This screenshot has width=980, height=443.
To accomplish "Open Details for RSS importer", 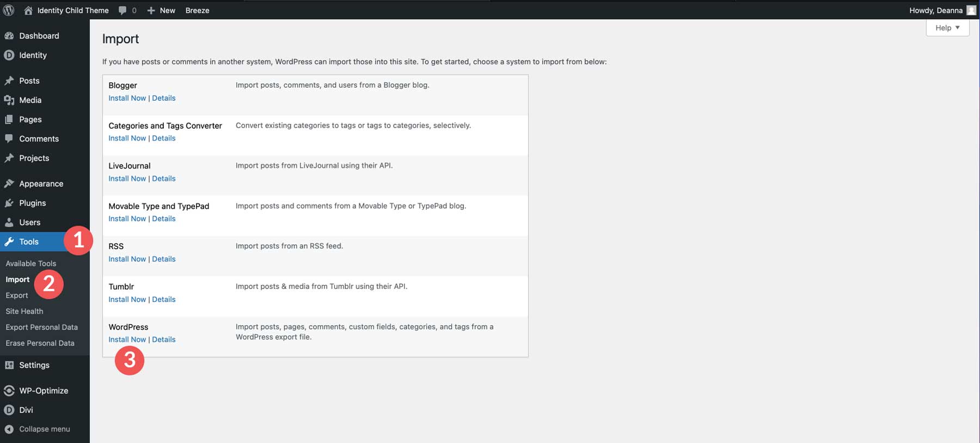I will click(164, 259).
